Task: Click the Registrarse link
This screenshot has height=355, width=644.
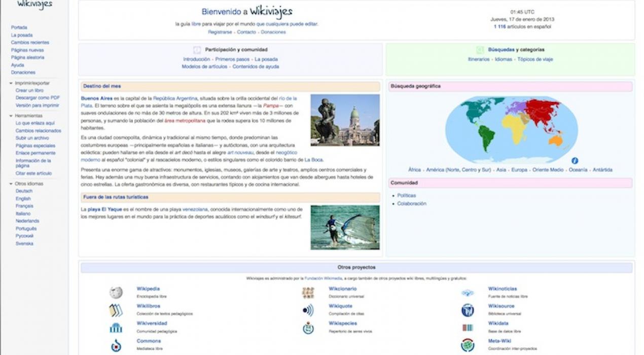Action: tap(220, 32)
